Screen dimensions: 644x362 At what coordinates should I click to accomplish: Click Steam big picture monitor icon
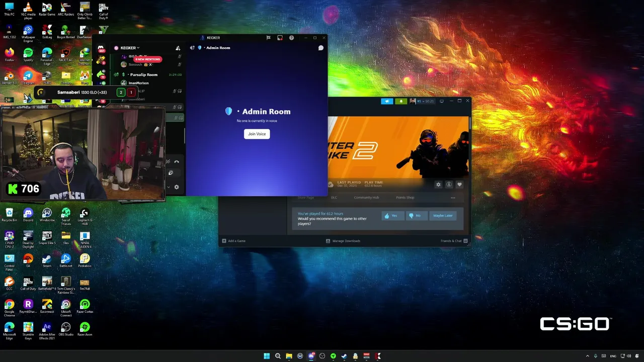coord(442,101)
